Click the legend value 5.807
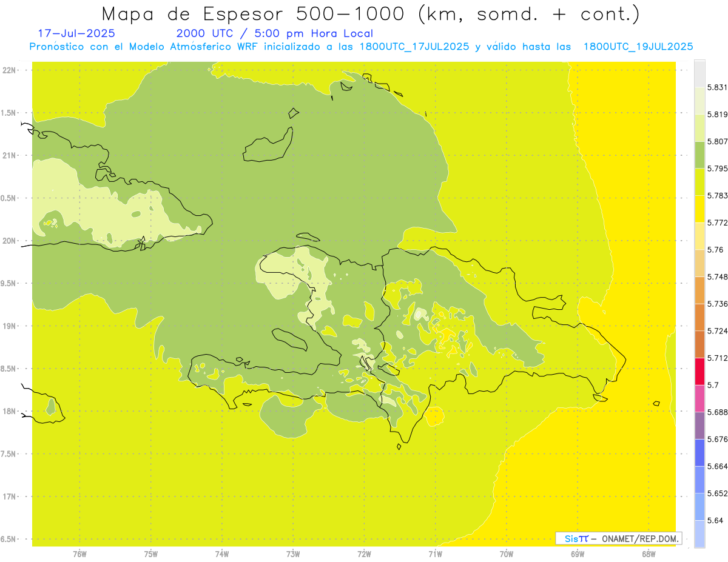This screenshot has width=728, height=562. click(718, 141)
